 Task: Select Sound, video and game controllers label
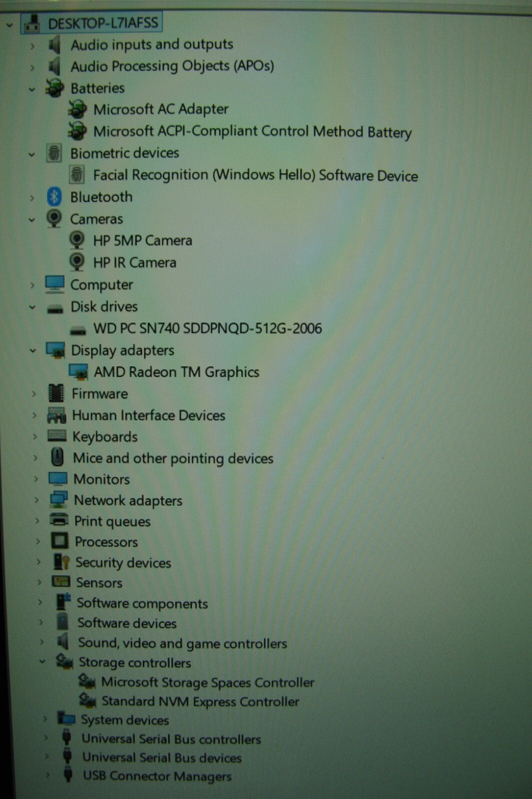[182, 643]
